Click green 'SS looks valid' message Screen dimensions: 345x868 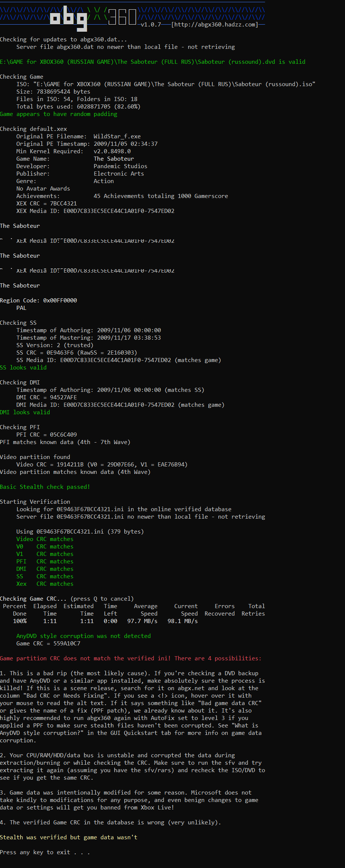(x=24, y=368)
